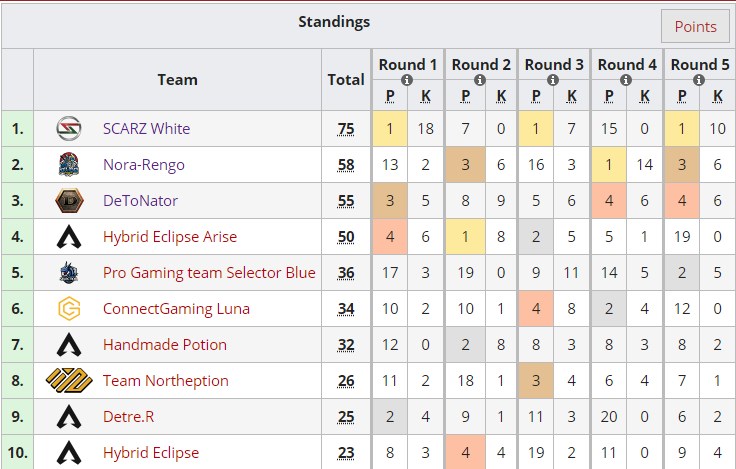The height and width of the screenshot is (469, 736).
Task: Click the Team Northeption striped logo
Action: tap(69, 381)
